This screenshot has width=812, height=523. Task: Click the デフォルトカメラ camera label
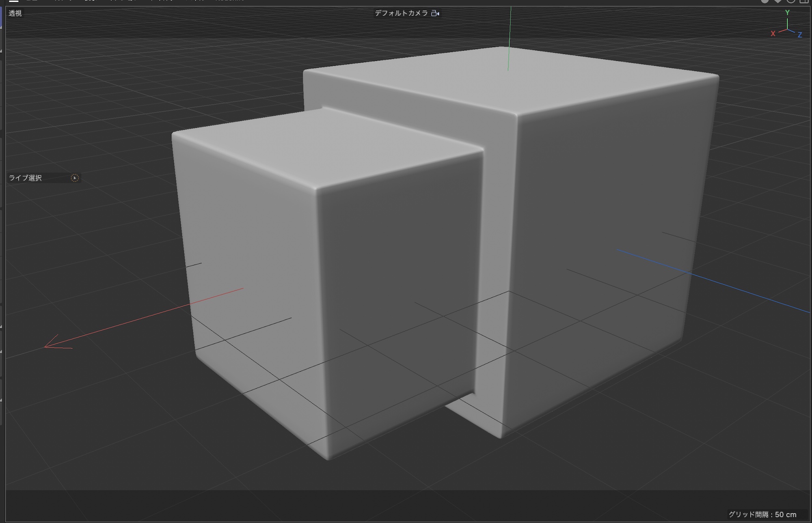pos(401,13)
